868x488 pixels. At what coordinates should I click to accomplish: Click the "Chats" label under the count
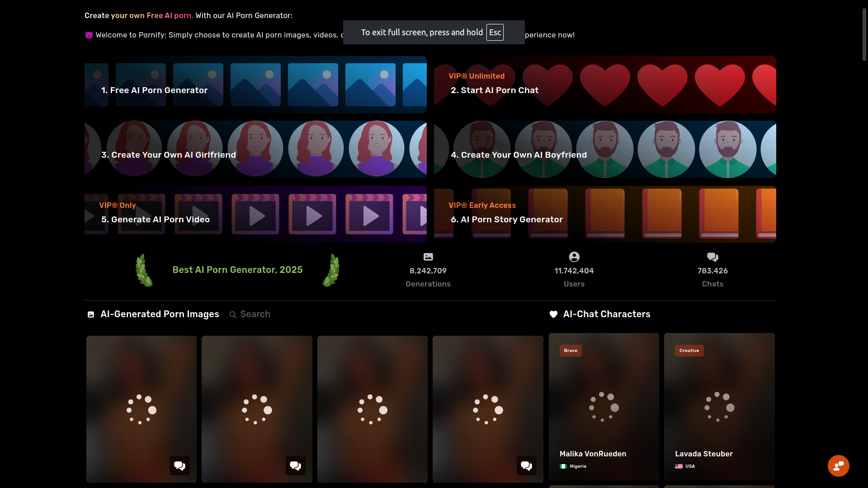coord(712,284)
